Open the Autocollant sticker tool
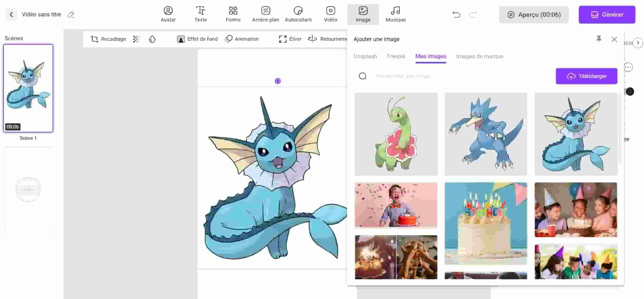 298,15
